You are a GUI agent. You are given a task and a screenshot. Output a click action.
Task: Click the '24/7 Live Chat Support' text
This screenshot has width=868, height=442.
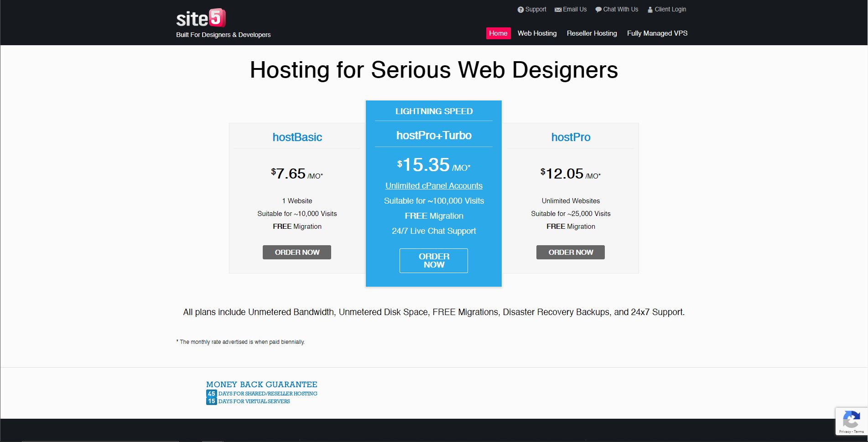(434, 231)
